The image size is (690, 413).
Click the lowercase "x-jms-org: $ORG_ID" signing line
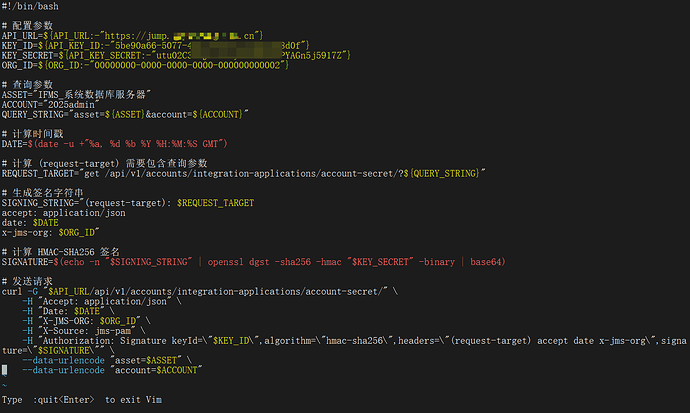(x=52, y=232)
